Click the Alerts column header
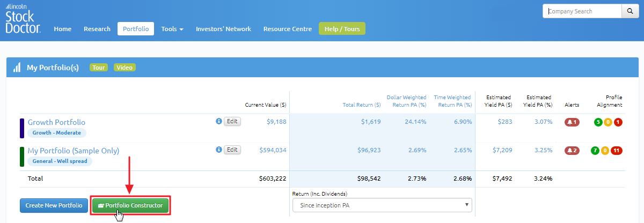This screenshot has height=223, width=644. pyautogui.click(x=572, y=105)
